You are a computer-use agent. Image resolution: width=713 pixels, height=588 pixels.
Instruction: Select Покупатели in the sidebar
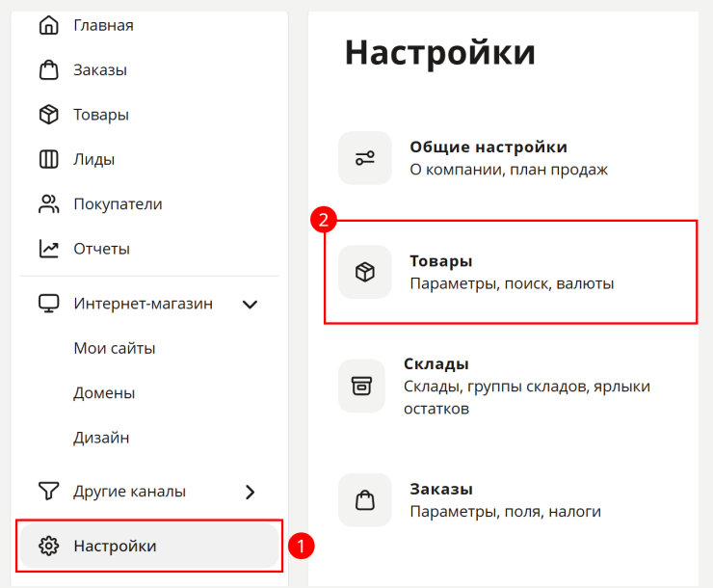(118, 204)
